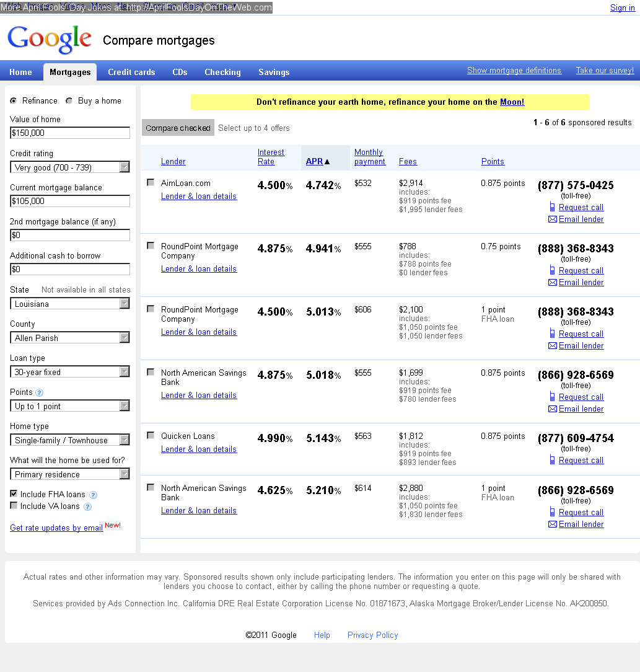This screenshot has height=672, width=640.
Task: Open the Home type dropdown
Action: pos(70,440)
